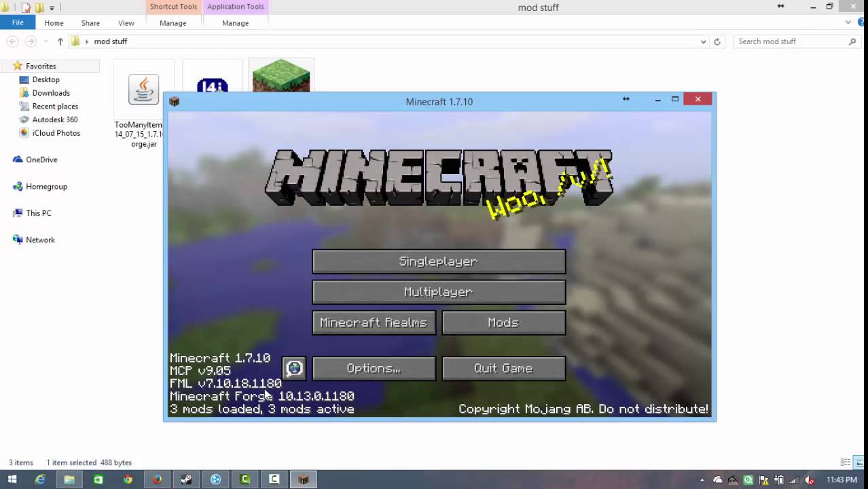Screen dimensions: 868x489
Task: Refresh the mod stuff folder
Action: 717,41
